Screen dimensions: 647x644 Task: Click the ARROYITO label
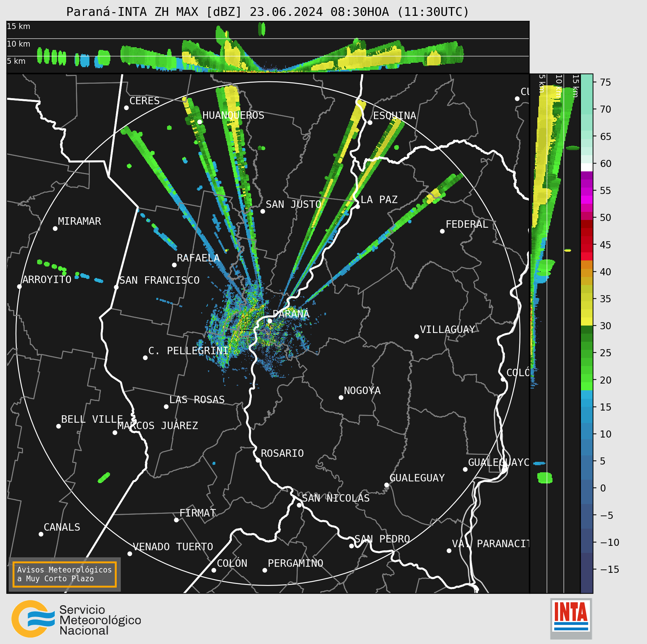pyautogui.click(x=47, y=280)
